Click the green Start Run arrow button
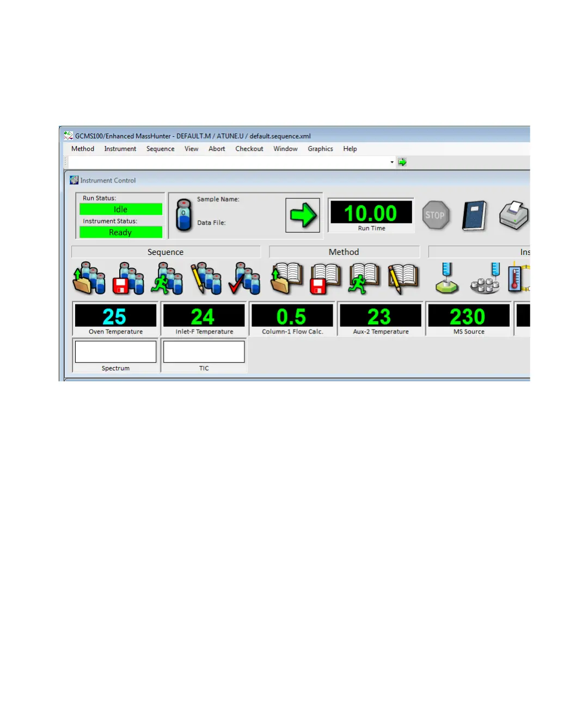The height and width of the screenshot is (706, 588). point(303,215)
